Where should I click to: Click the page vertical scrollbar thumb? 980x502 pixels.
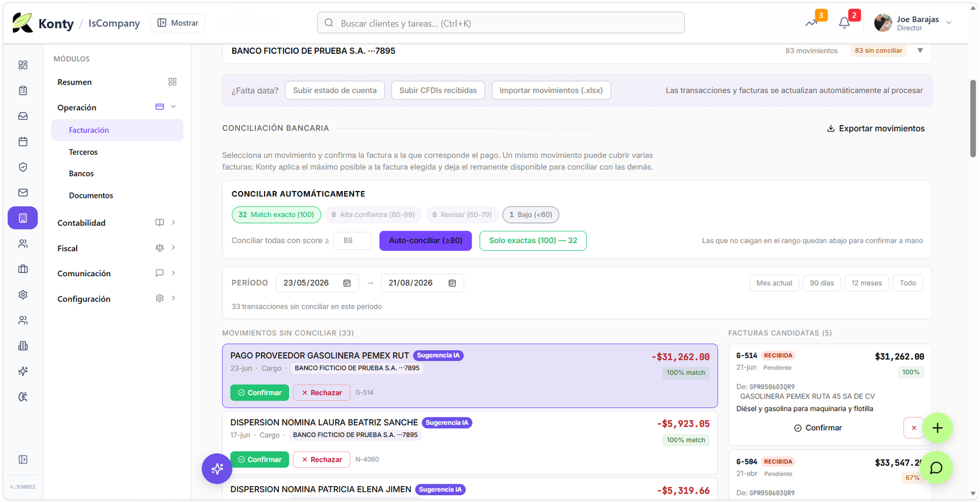(973, 119)
